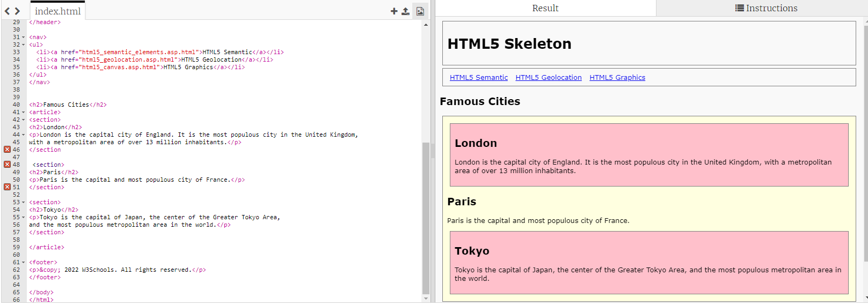Open the Instructions tab
Image resolution: width=868 pixels, height=305 pixels.
coord(766,8)
